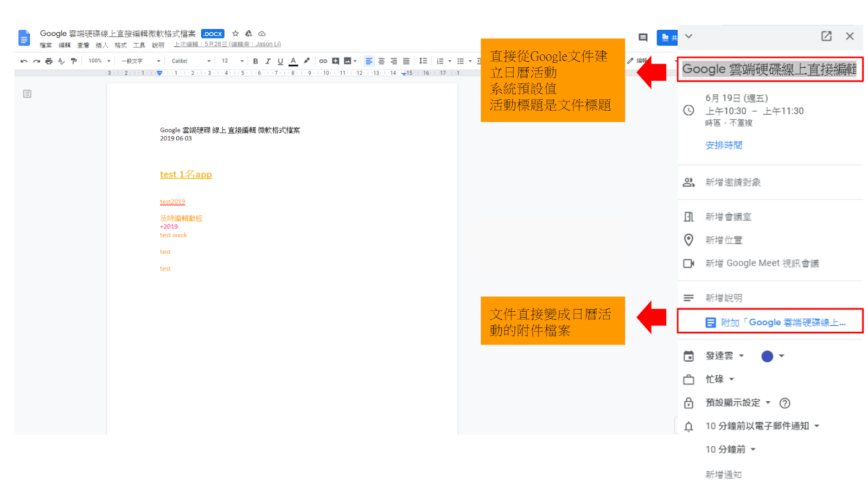Show the document outline
Image resolution: width=868 pixels, height=488 pixels.
click(x=27, y=94)
